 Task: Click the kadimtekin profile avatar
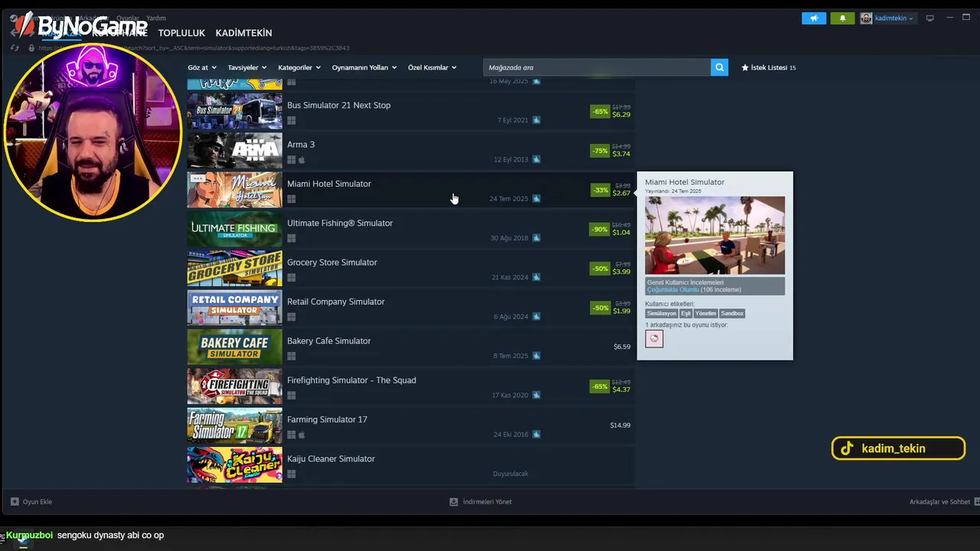(866, 18)
